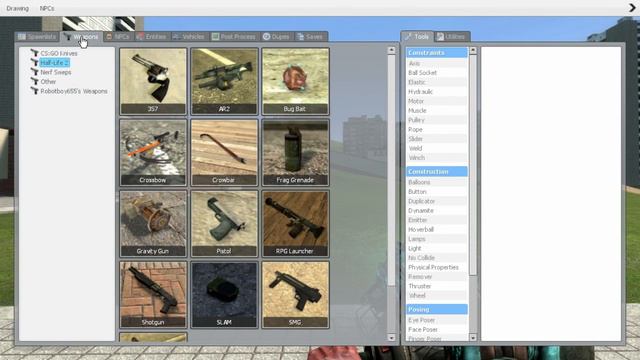The width and height of the screenshot is (640, 360).
Task: Switch to the Weapons tab
Action: coord(82,37)
